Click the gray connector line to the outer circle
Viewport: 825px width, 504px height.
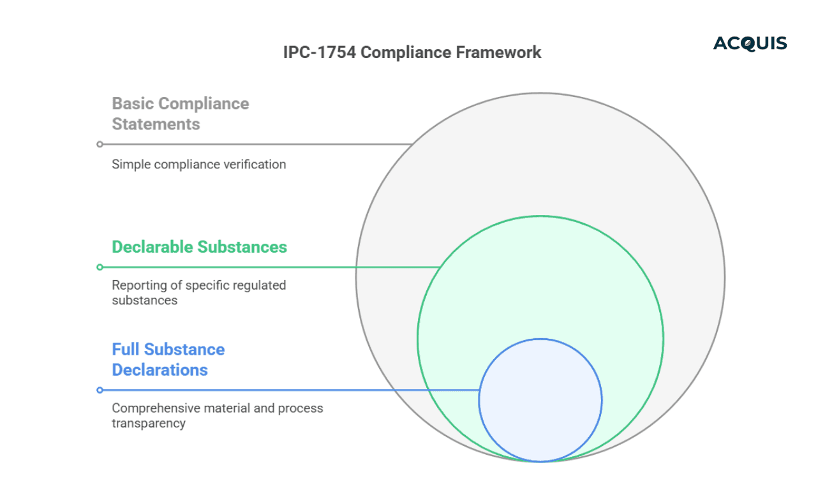click(255, 144)
